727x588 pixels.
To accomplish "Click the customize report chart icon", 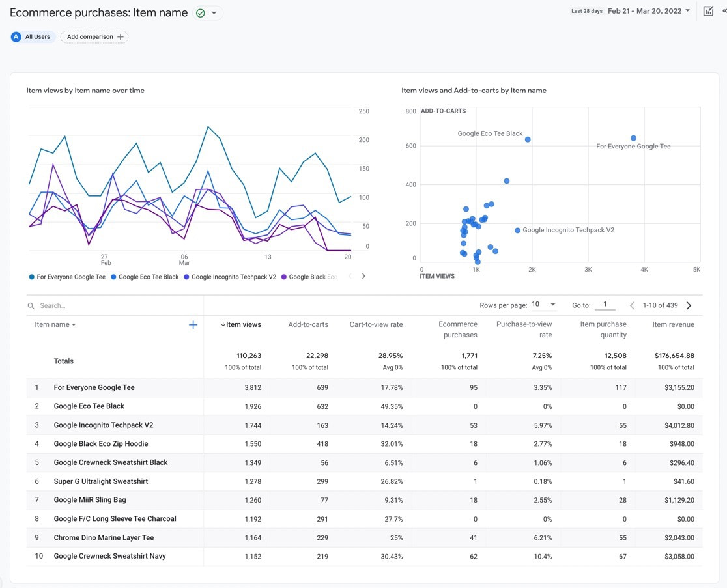I will click(x=708, y=10).
